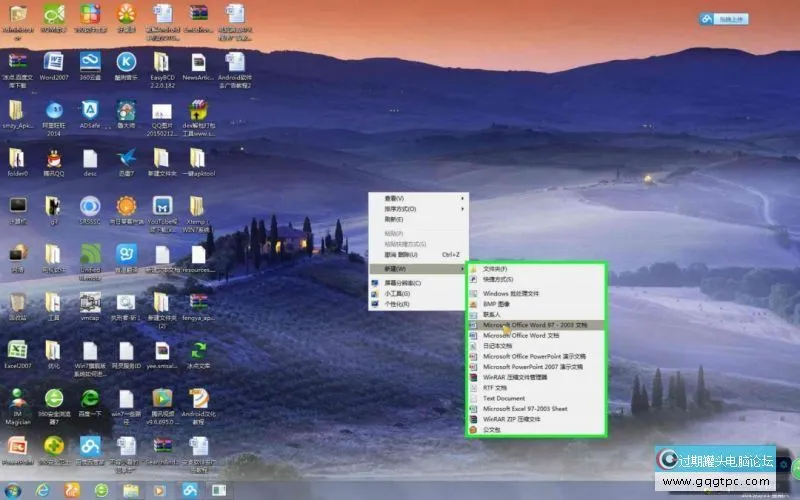Launch 酷狗音乐 from the desktop
The image size is (800, 500).
coord(126,66)
